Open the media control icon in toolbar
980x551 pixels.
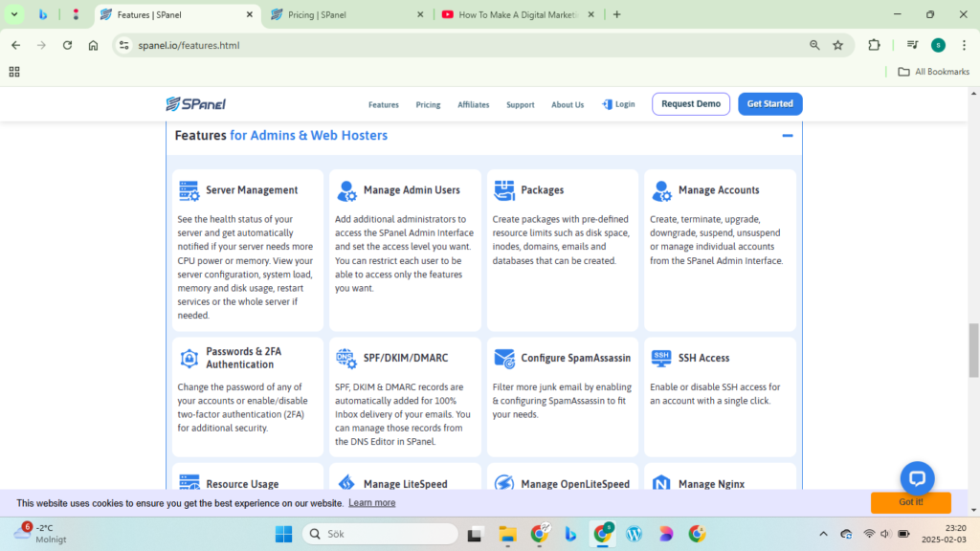tap(912, 45)
